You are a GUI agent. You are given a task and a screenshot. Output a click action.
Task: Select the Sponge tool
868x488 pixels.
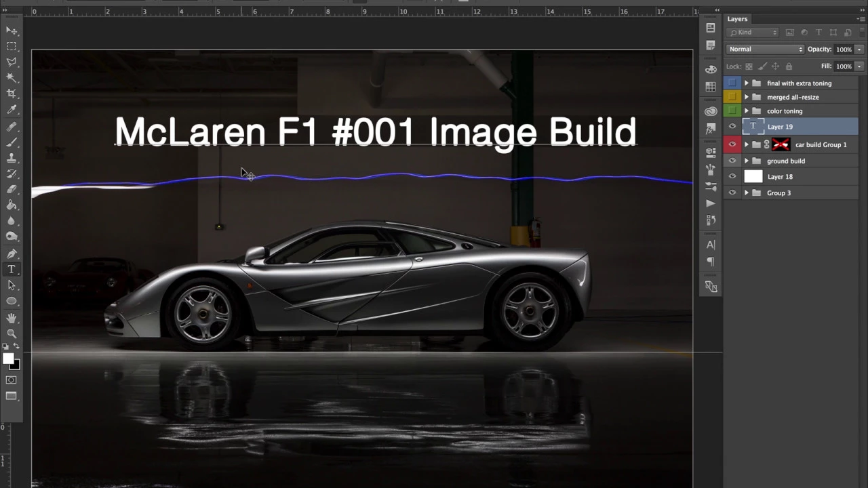click(x=12, y=237)
